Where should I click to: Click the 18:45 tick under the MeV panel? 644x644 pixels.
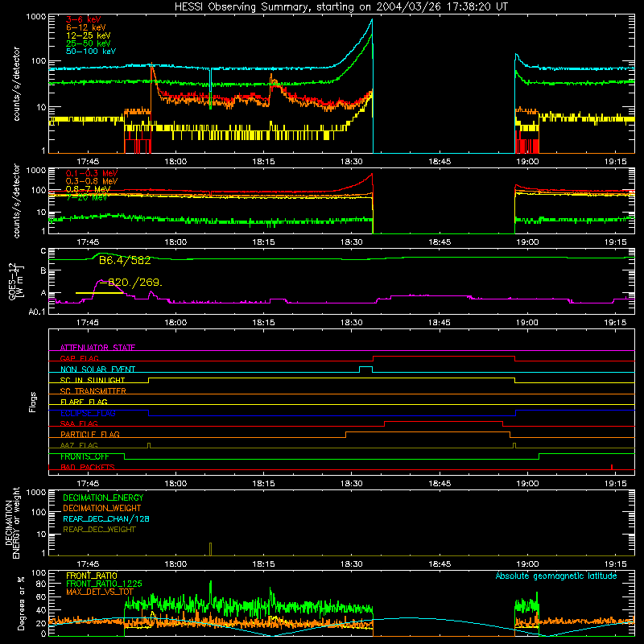(440, 242)
